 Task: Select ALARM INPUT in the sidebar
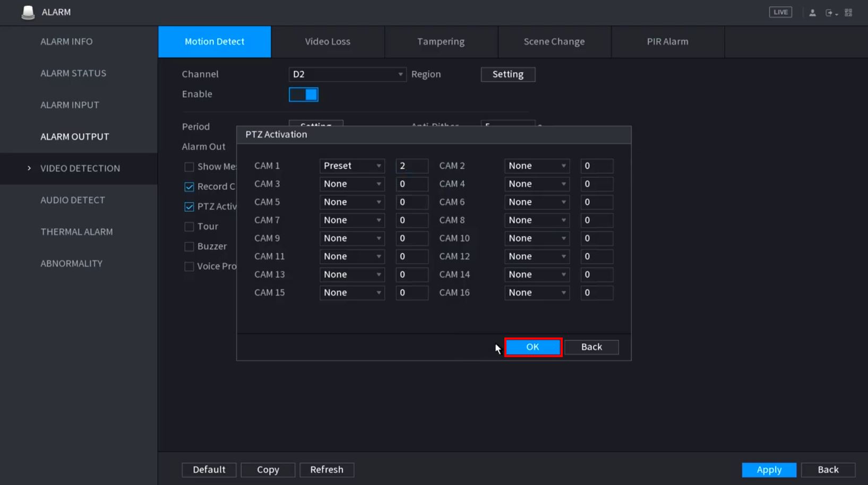click(70, 105)
